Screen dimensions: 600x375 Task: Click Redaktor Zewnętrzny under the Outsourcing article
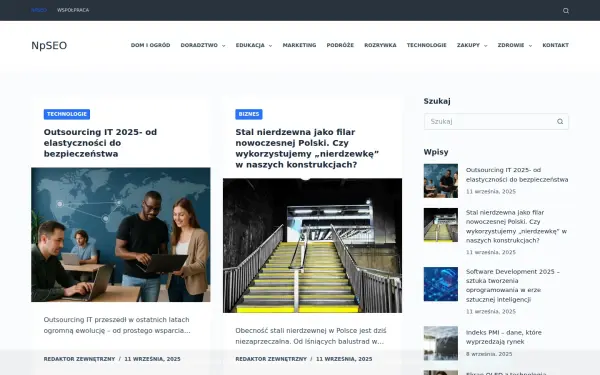[x=79, y=359]
